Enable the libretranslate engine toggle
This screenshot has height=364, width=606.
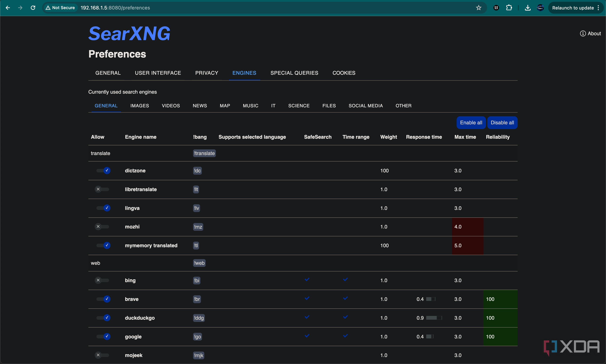[x=102, y=189]
